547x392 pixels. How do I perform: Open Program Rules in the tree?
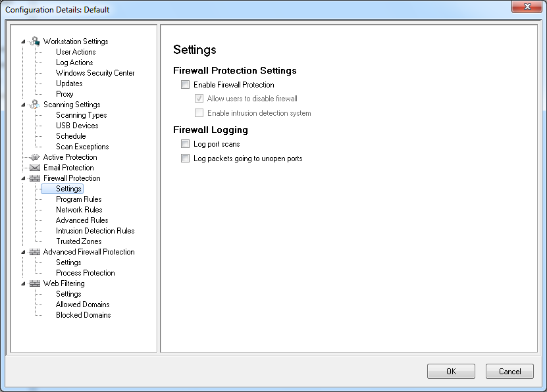point(78,199)
